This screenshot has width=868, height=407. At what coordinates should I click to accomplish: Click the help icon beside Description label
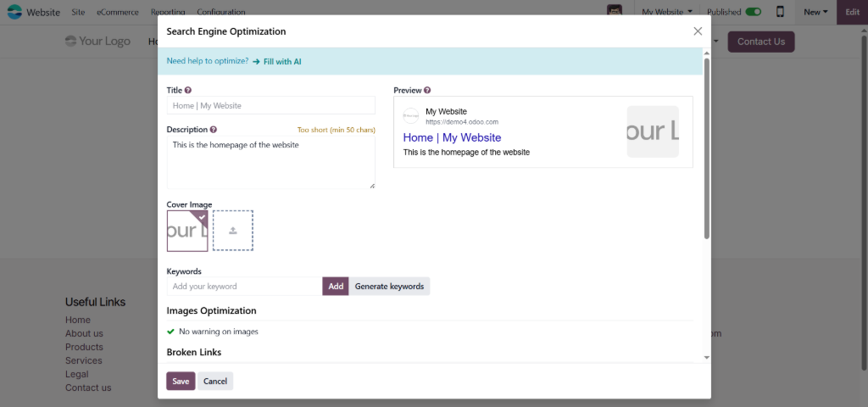pyautogui.click(x=214, y=130)
